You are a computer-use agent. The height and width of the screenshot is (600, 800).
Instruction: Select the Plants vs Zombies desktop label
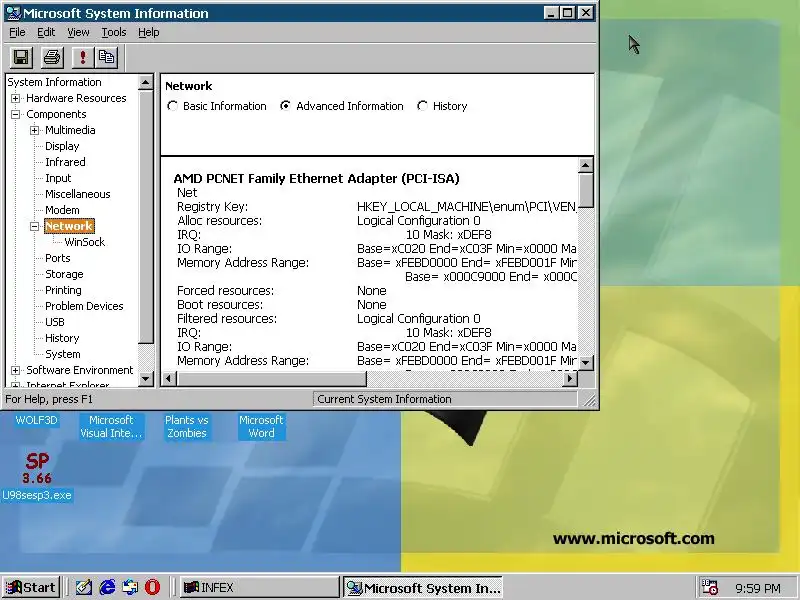[x=187, y=427]
